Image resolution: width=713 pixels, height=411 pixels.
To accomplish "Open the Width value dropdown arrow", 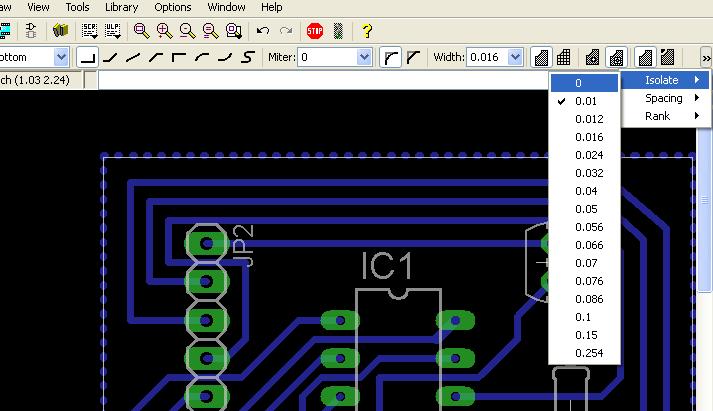I will pyautogui.click(x=515, y=57).
